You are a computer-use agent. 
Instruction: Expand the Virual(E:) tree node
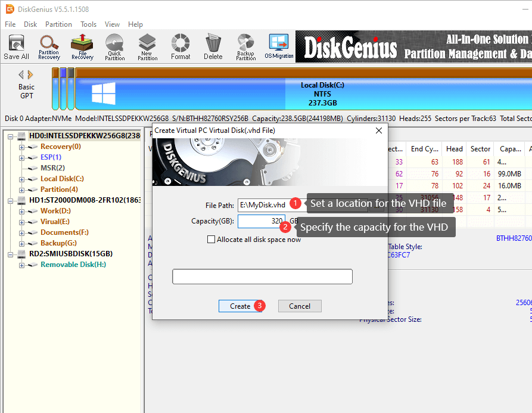point(21,222)
